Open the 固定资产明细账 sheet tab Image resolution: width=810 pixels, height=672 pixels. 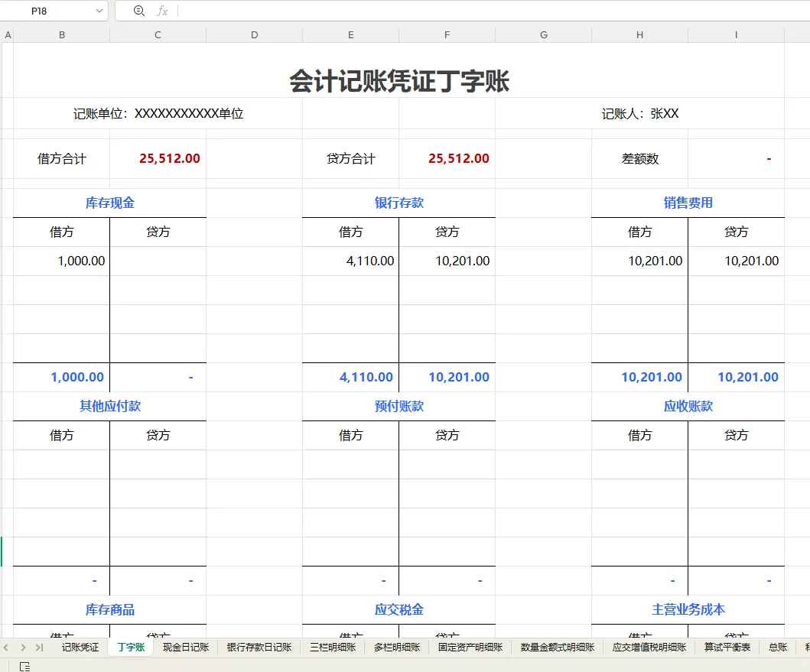(470, 648)
